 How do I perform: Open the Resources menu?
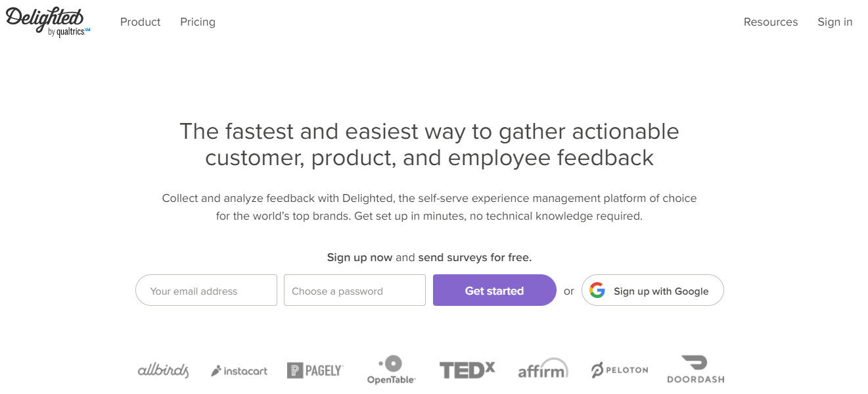[771, 22]
